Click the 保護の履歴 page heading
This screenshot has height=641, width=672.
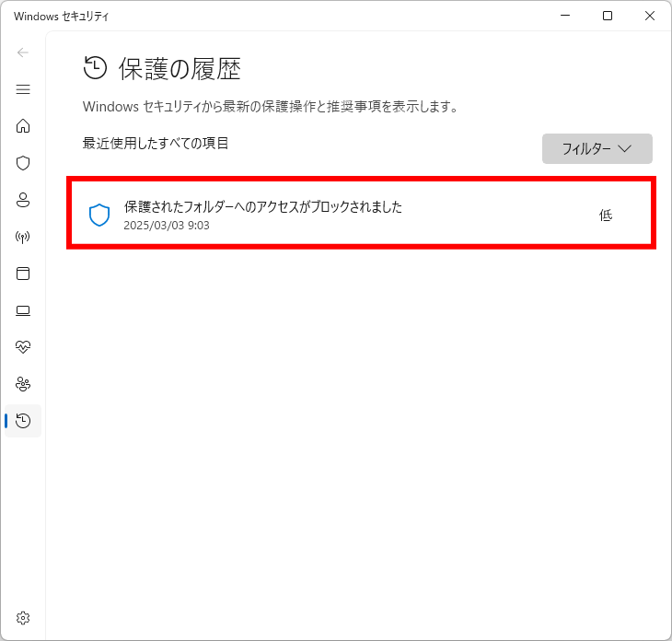pos(180,68)
